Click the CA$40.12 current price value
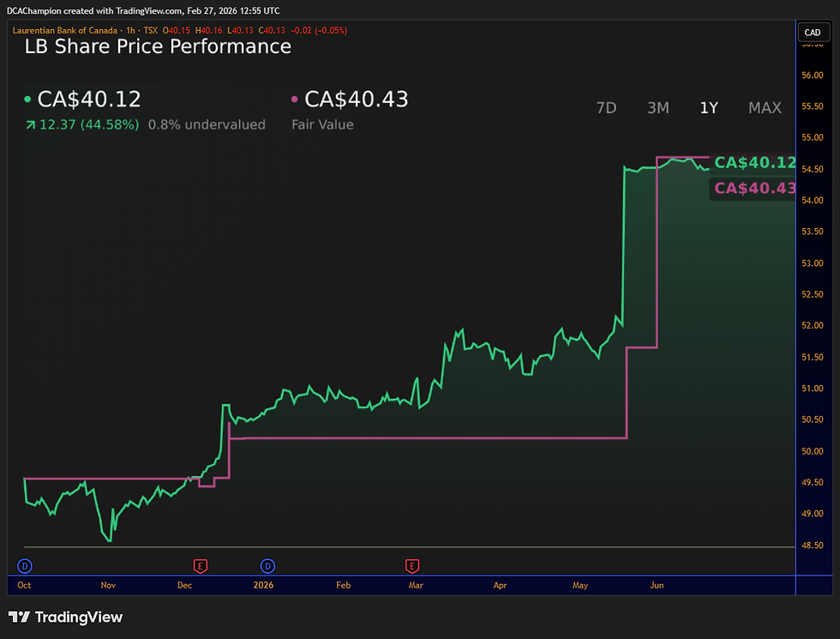Screen dimensions: 840x639 click(x=89, y=99)
